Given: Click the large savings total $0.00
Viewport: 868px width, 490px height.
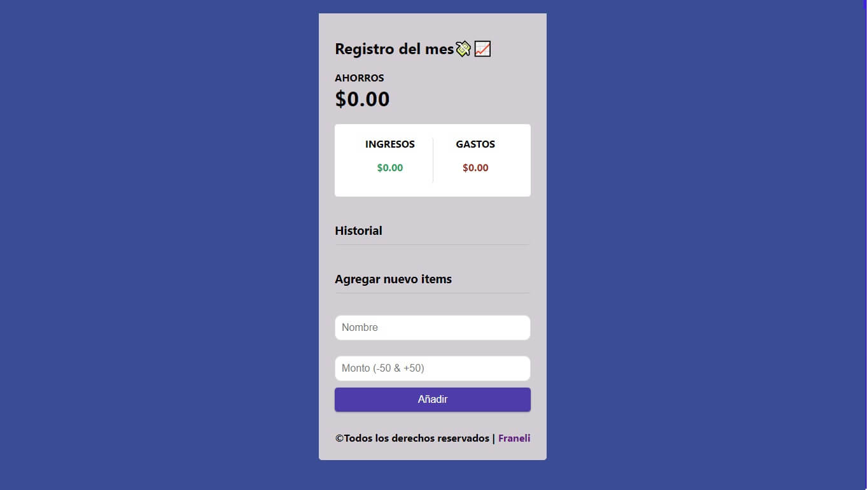Looking at the screenshot, I should tap(362, 99).
